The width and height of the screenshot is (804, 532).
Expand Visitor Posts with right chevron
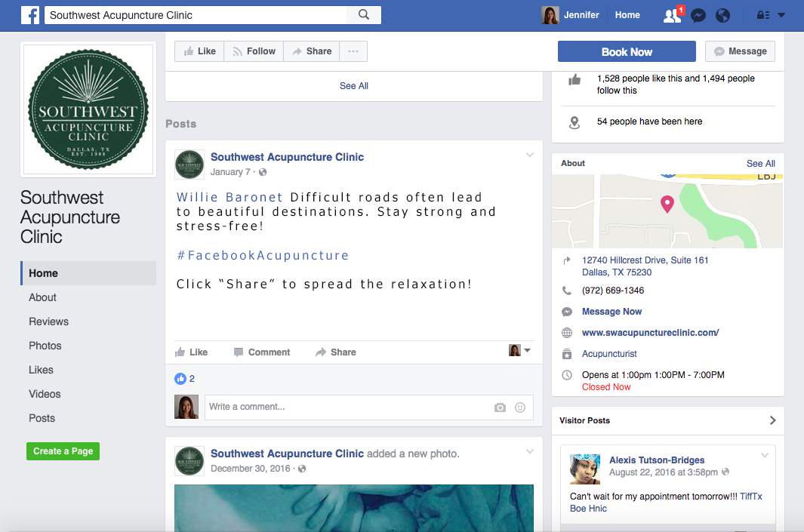(x=773, y=420)
